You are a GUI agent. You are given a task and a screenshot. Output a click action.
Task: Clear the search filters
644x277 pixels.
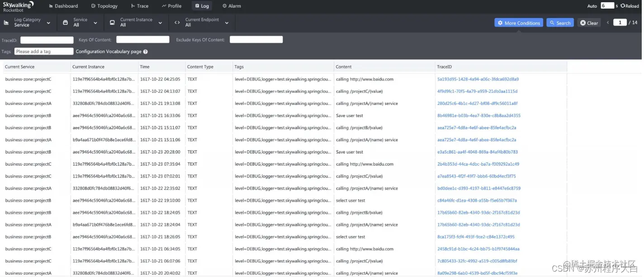[x=589, y=23]
